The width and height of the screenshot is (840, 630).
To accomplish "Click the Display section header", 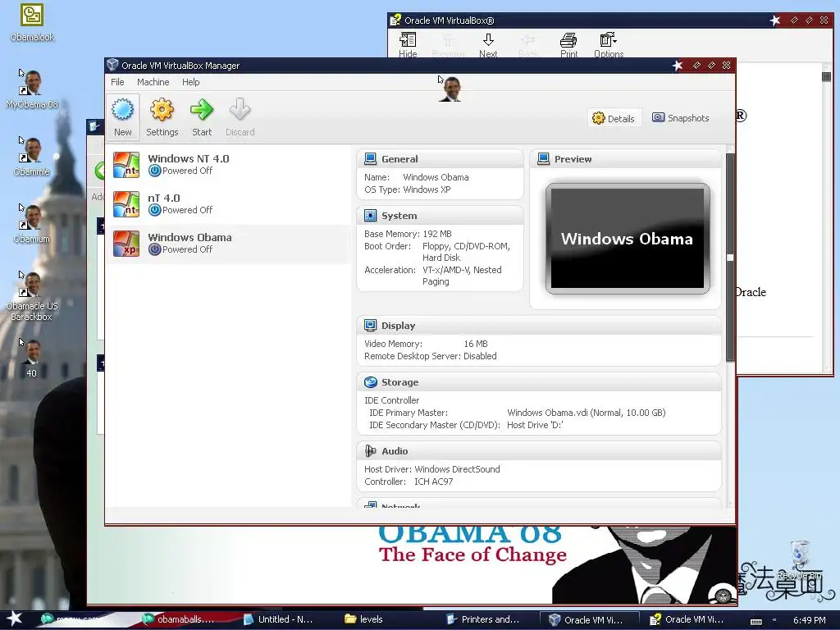I will pos(538,326).
